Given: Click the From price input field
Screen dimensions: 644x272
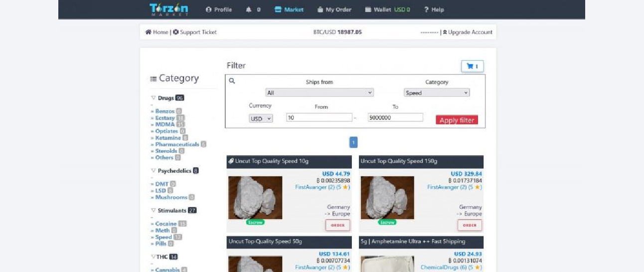Looking at the screenshot, I should tap(319, 117).
